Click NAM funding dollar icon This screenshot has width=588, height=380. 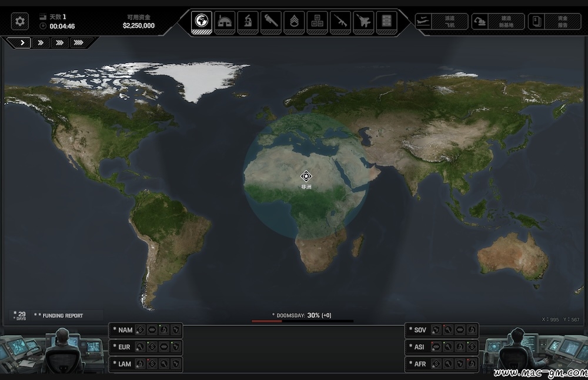141,330
